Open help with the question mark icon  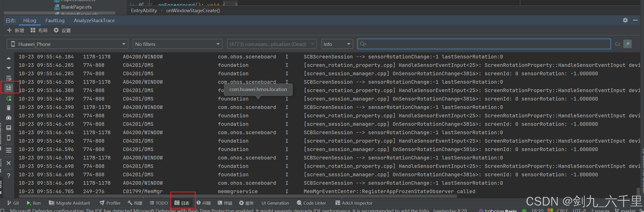(9, 176)
